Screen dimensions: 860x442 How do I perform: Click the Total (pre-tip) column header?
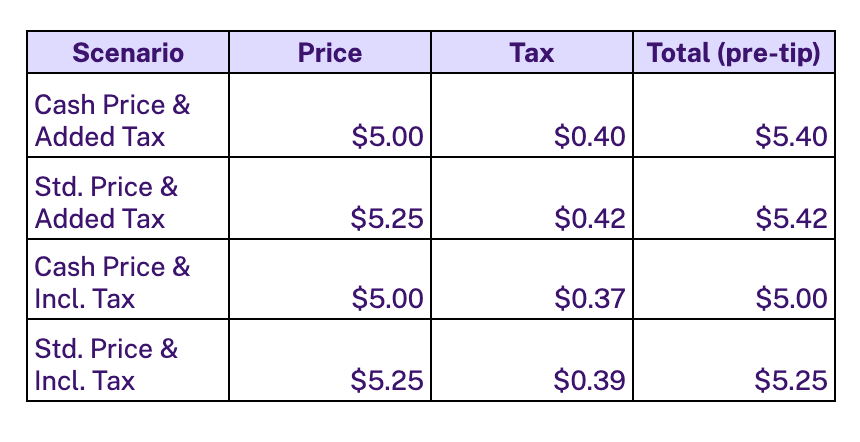click(x=734, y=53)
